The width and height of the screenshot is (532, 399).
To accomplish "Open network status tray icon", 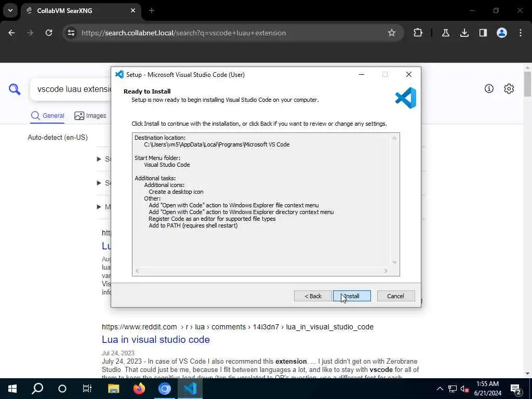I will [x=453, y=389].
